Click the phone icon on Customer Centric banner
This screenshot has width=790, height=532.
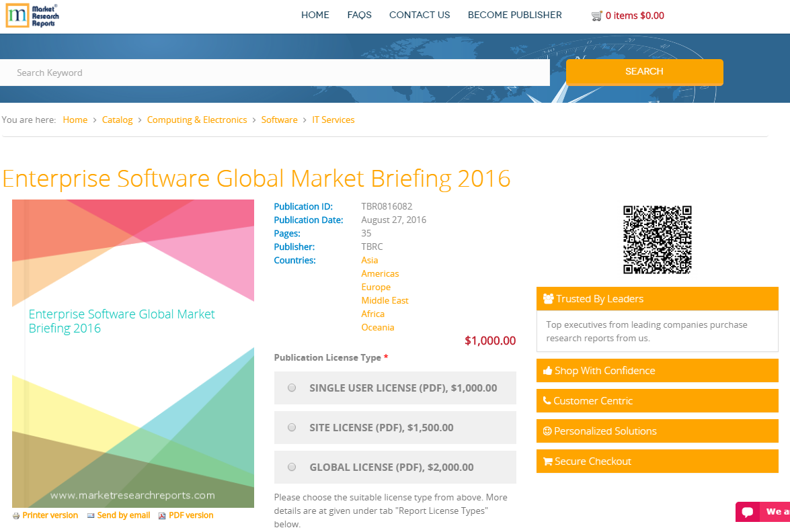pos(546,400)
